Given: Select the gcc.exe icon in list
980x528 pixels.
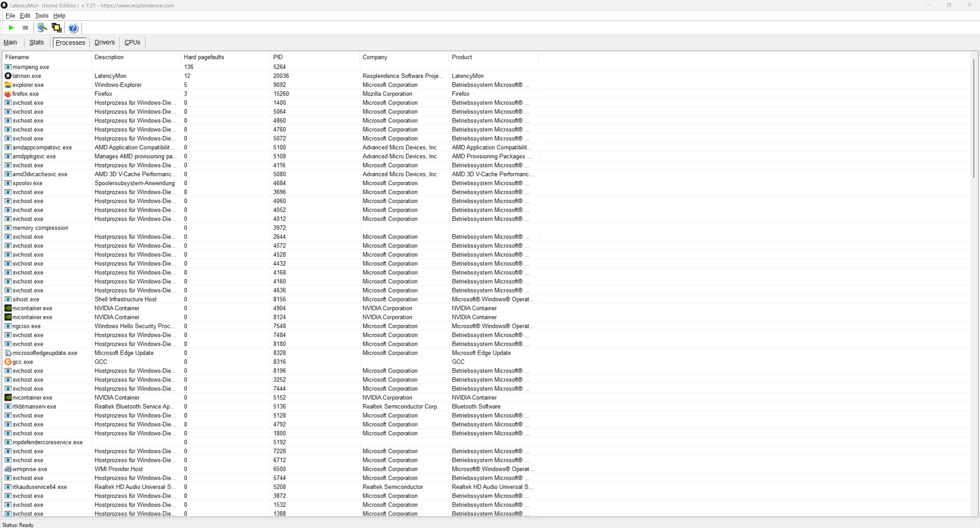Looking at the screenshot, I should (8, 362).
